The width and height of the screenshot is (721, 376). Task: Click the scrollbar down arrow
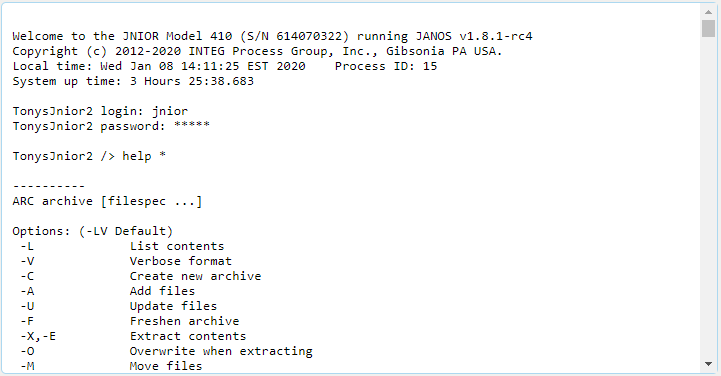click(708, 365)
